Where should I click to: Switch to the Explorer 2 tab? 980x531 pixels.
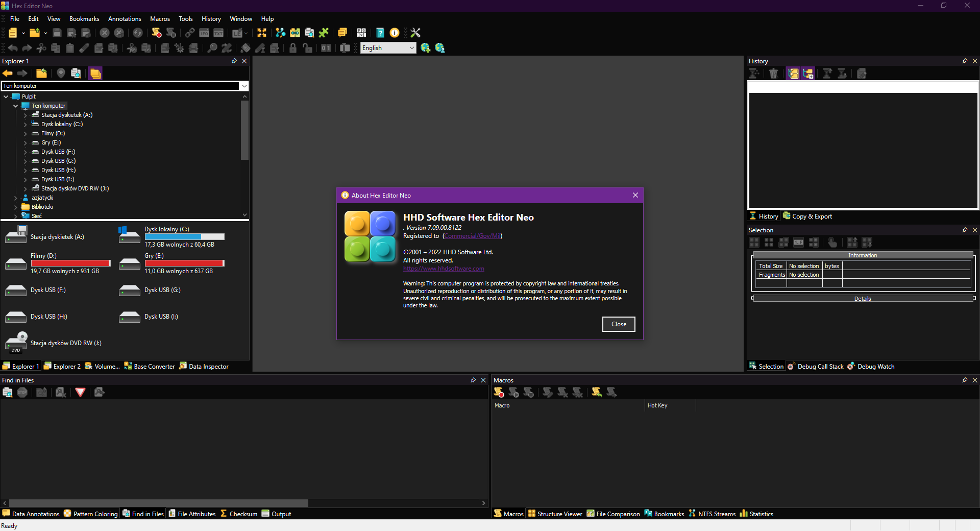click(x=62, y=366)
